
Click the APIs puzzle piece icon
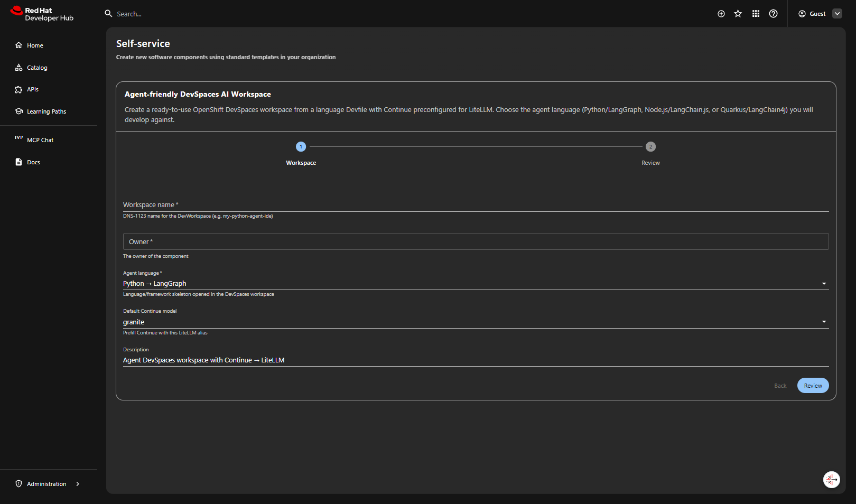[x=19, y=90]
